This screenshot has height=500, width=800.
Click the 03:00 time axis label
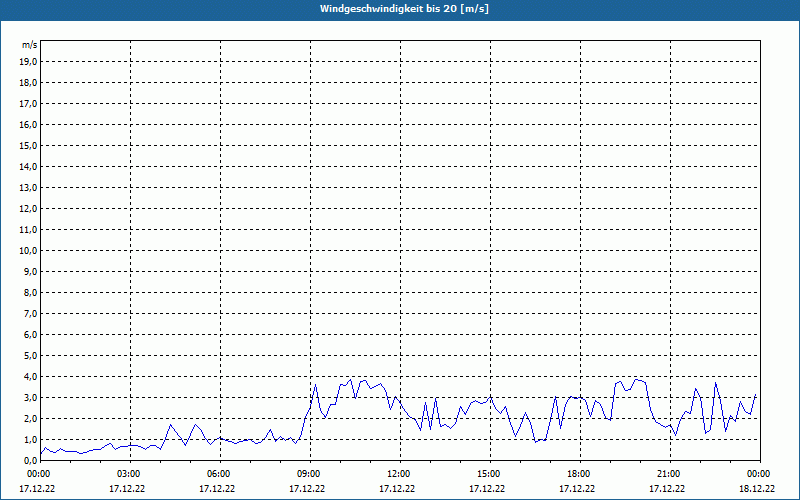point(131,474)
